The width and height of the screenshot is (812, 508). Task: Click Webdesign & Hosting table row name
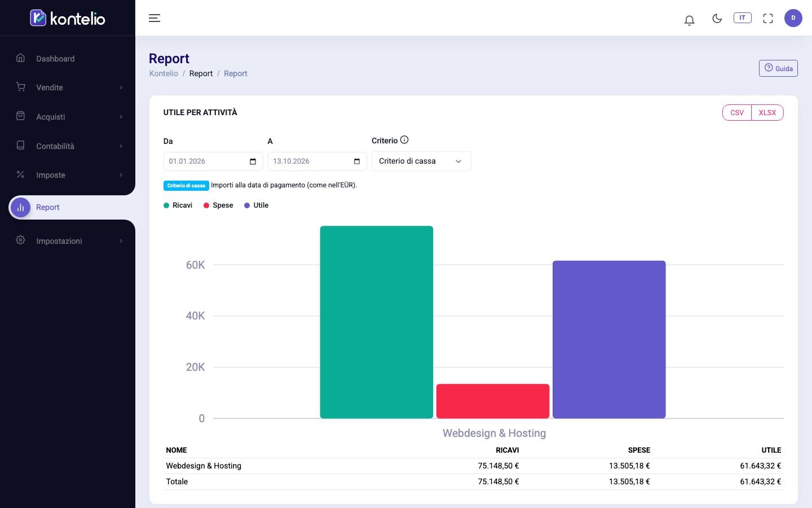(204, 466)
